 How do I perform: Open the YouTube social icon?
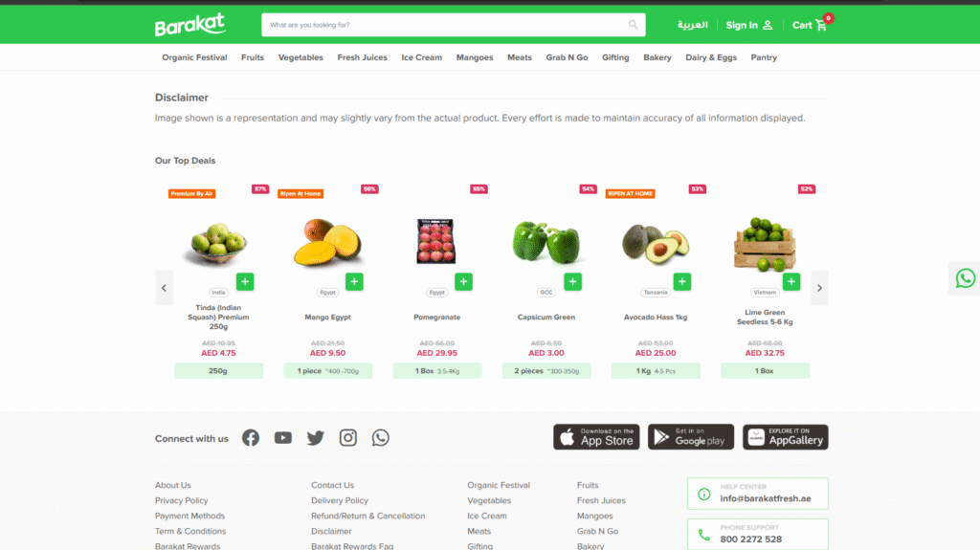[x=283, y=437]
